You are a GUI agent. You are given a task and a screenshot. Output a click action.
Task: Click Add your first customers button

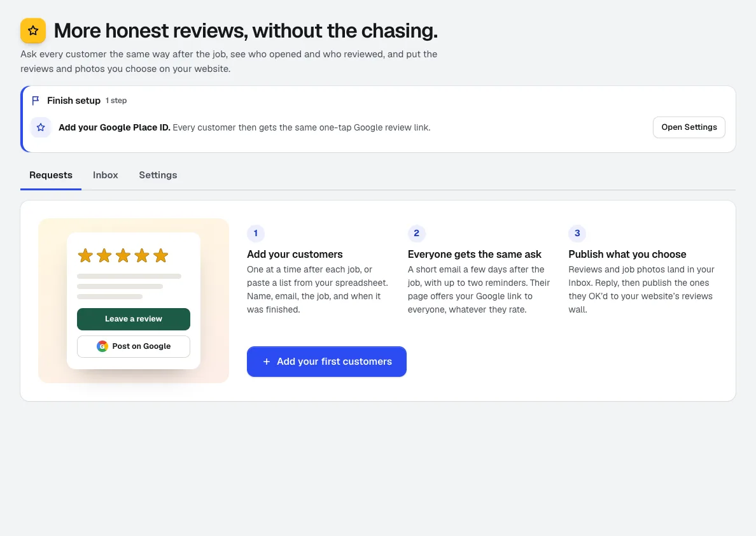(x=326, y=362)
